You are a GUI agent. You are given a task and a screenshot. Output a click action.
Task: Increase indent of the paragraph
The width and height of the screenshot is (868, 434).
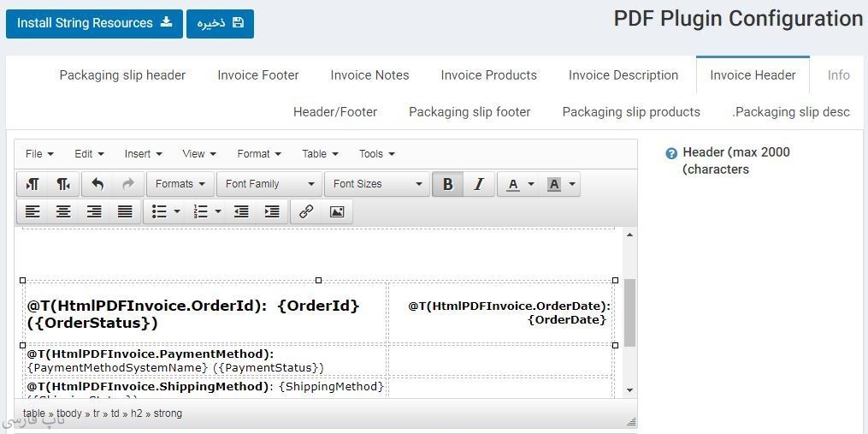[x=272, y=211]
